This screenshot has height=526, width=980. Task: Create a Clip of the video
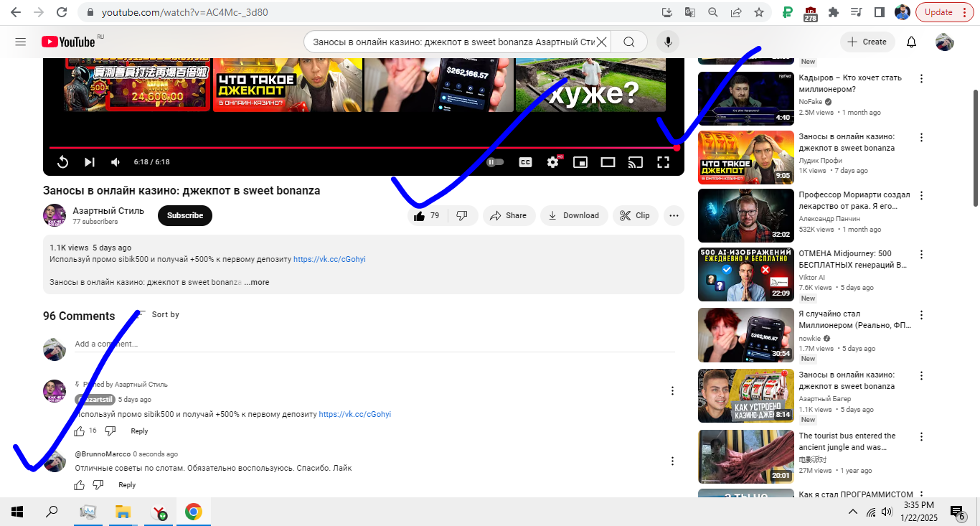pyautogui.click(x=635, y=215)
